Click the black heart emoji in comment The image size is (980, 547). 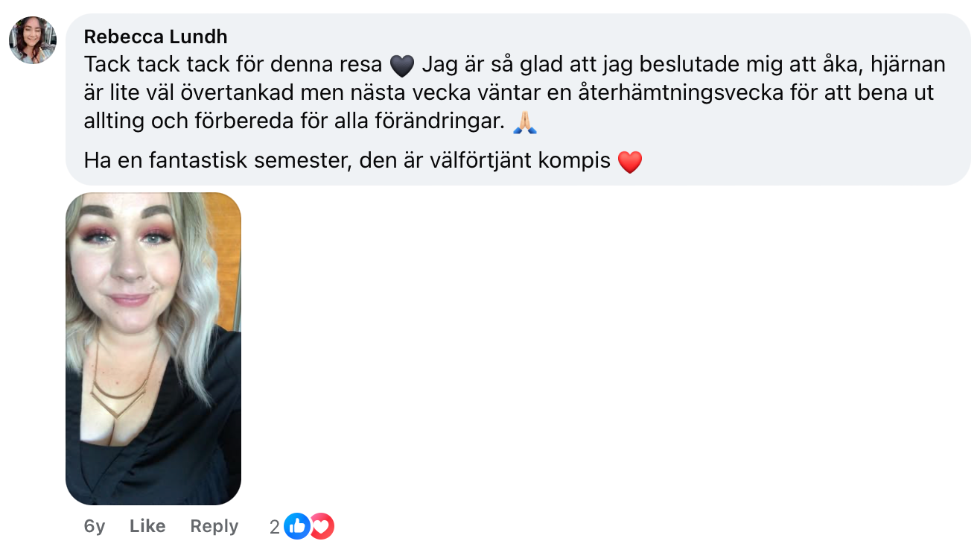point(401,66)
